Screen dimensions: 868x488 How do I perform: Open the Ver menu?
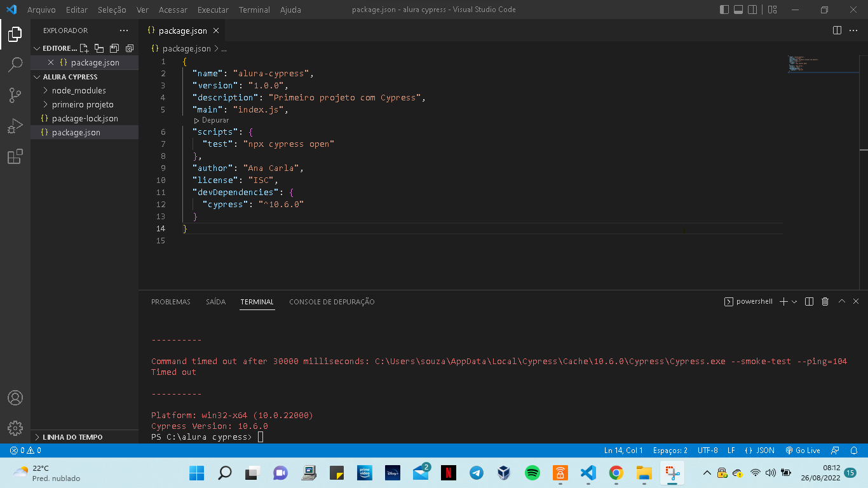[x=142, y=10]
